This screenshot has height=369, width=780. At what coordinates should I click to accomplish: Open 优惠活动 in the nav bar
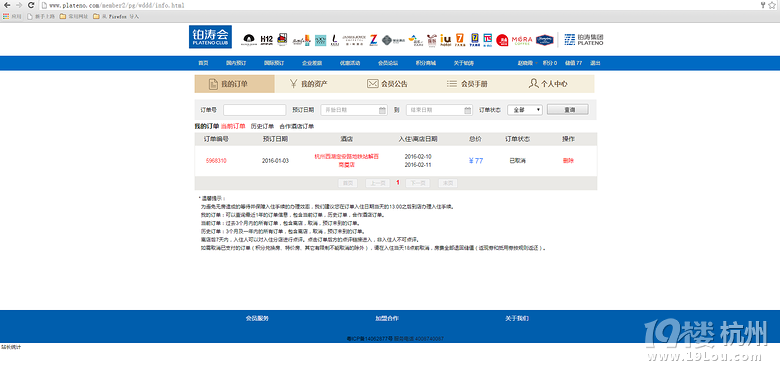350,63
